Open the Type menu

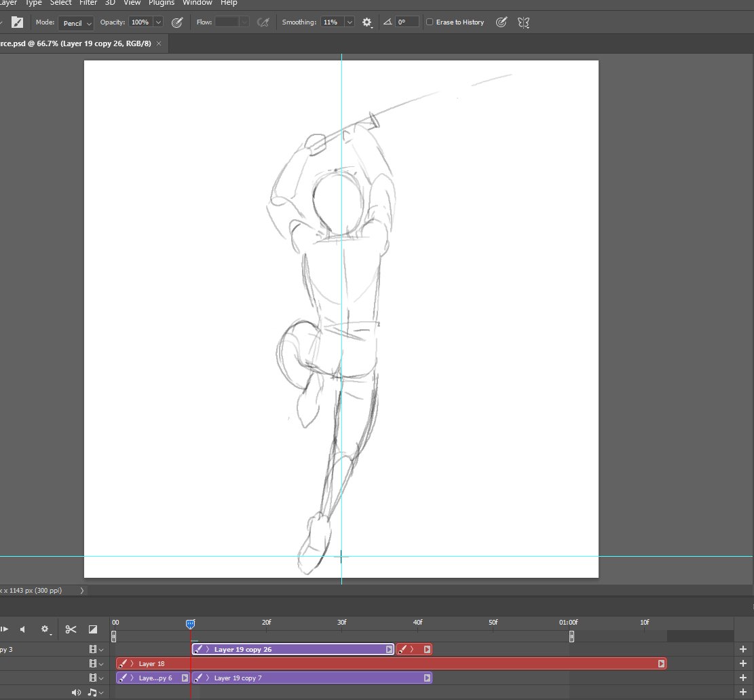[33, 3]
